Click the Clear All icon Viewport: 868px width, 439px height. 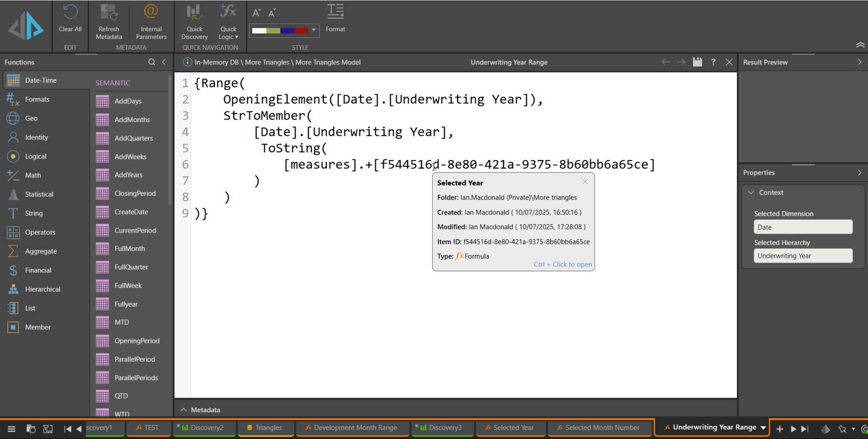pyautogui.click(x=70, y=13)
